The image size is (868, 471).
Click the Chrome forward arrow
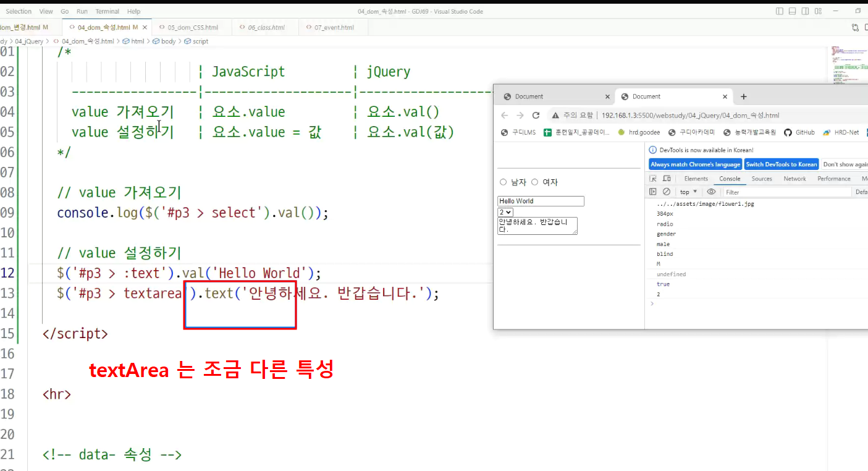click(520, 116)
